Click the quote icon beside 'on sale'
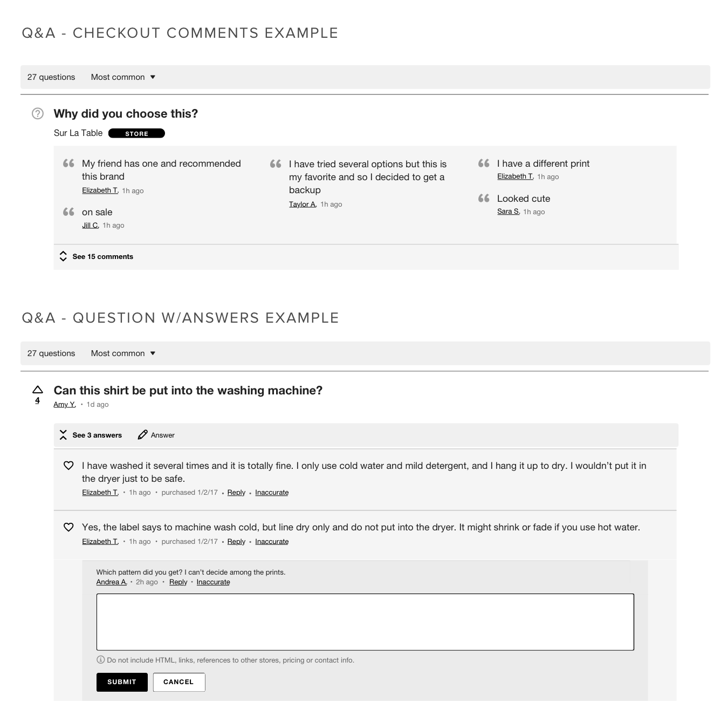 click(x=68, y=212)
